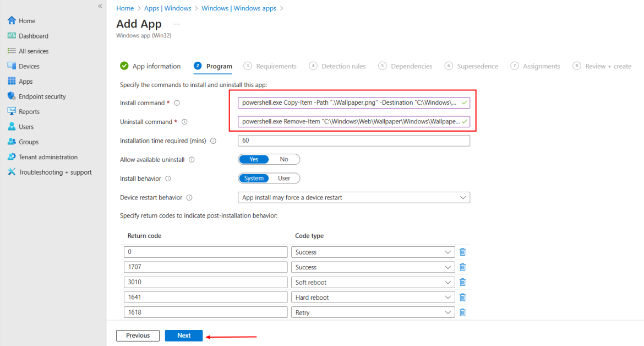Viewport: 644px width, 346px height.
Task: Open the Reports section
Action: point(31,111)
